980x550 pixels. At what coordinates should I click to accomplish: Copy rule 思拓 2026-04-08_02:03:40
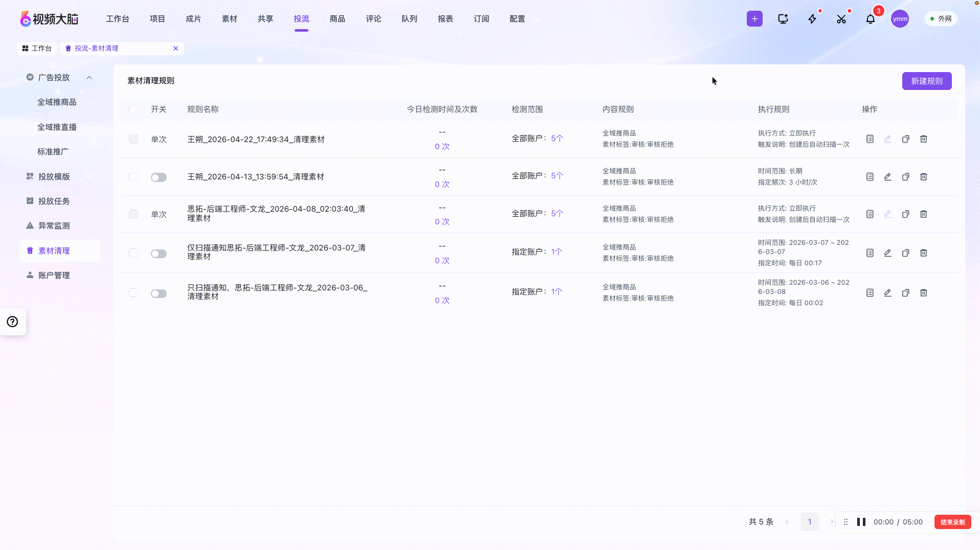905,214
